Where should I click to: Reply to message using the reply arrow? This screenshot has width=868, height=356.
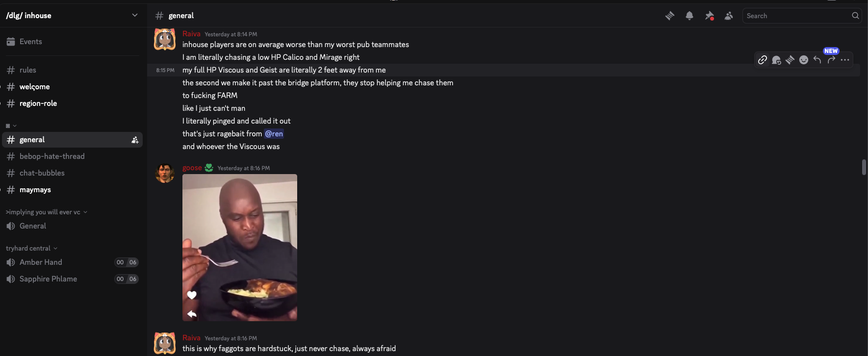(x=817, y=60)
